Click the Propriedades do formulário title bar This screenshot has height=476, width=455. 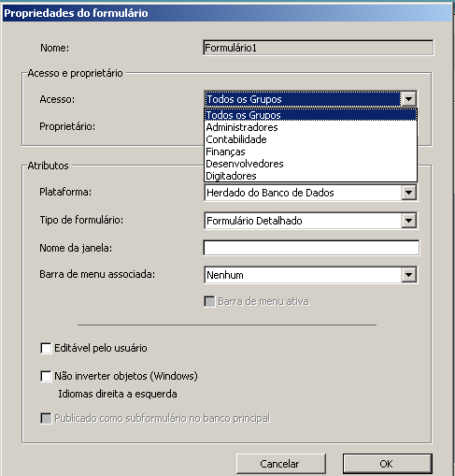pos(227,13)
